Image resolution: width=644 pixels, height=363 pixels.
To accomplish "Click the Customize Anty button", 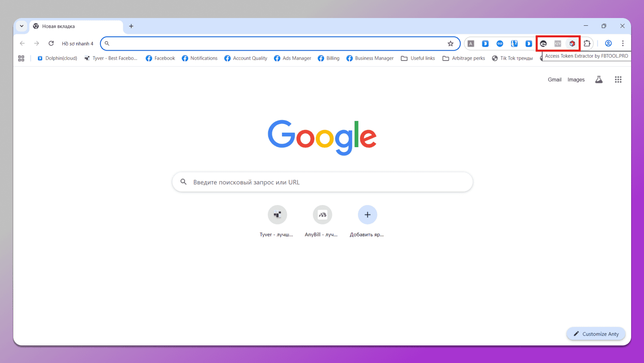I will tap(596, 334).
